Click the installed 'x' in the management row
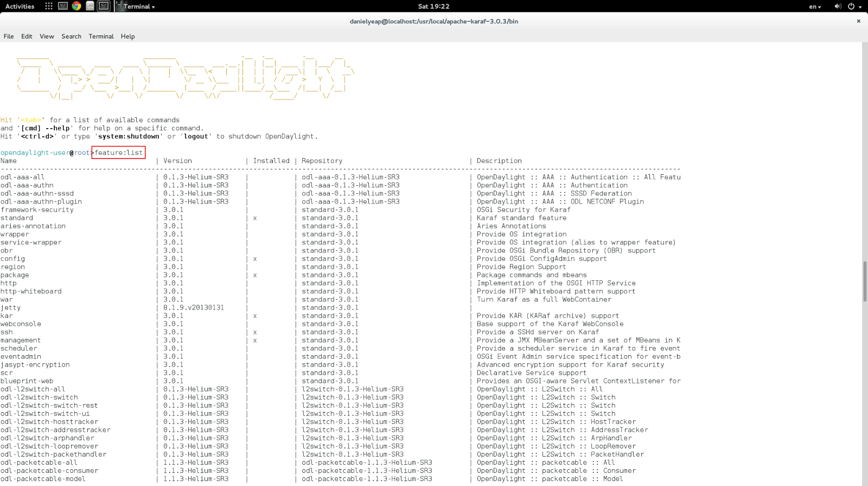 [255, 340]
